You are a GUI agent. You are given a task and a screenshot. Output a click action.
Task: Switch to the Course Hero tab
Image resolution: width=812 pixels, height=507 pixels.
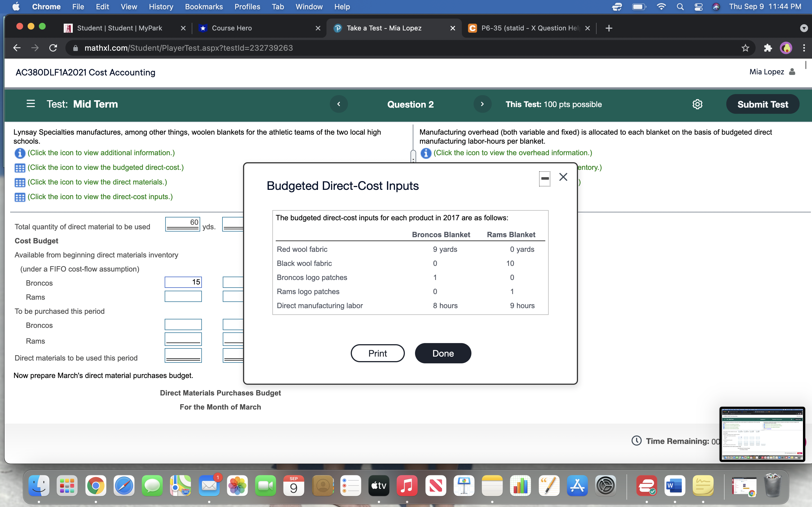(231, 28)
